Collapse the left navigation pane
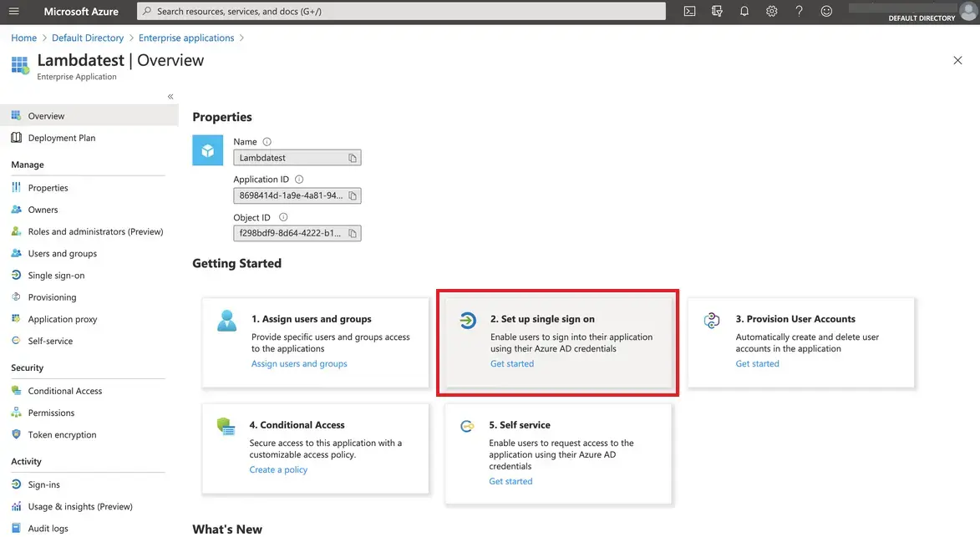The image size is (980, 537). pyautogui.click(x=169, y=96)
